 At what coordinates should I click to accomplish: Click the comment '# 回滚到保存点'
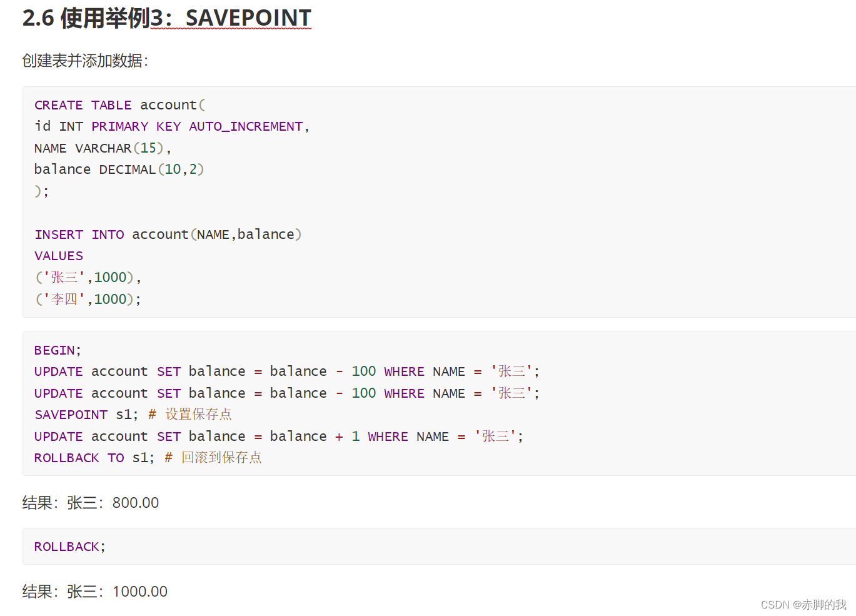[213, 458]
